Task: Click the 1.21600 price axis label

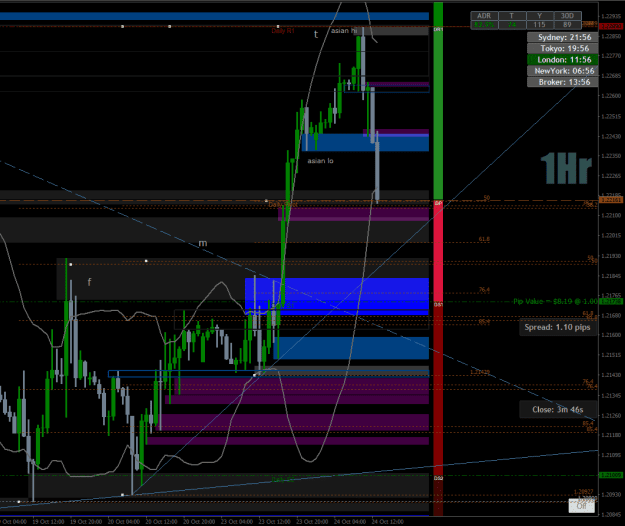Action: click(x=611, y=335)
